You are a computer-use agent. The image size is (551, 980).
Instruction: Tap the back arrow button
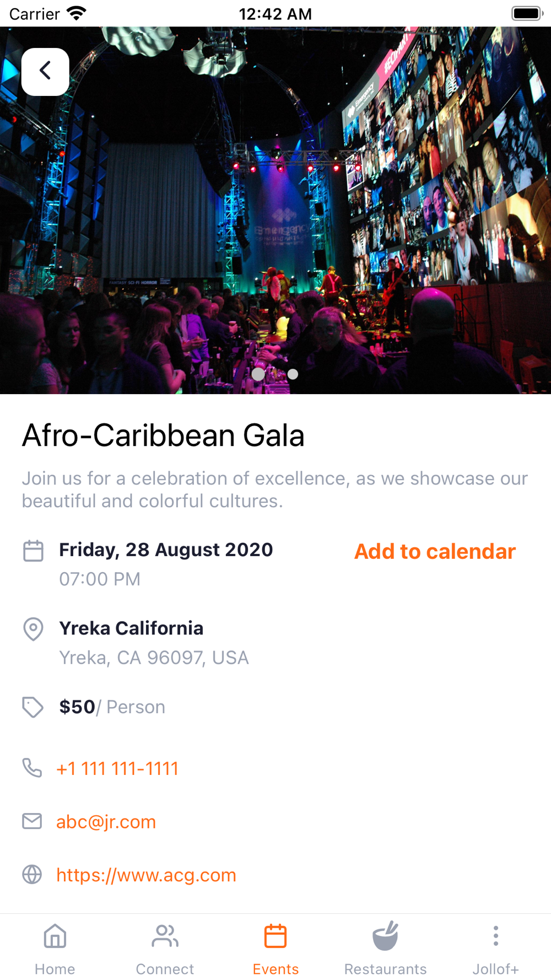point(45,72)
